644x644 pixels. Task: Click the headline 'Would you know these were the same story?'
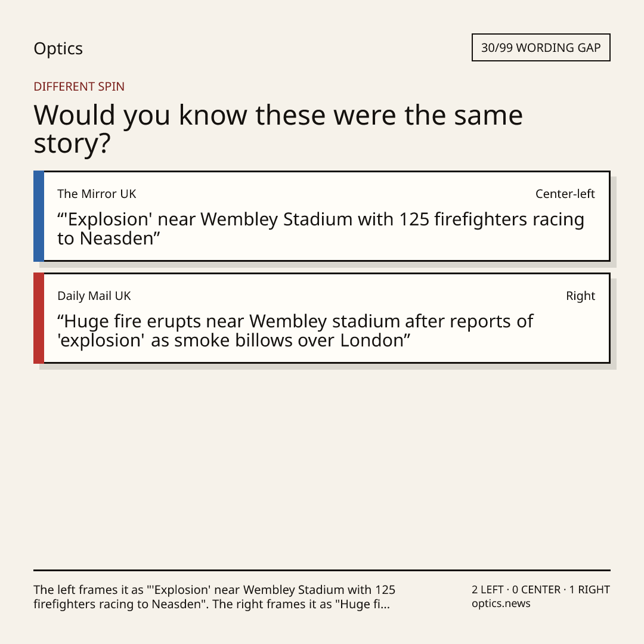point(278,129)
